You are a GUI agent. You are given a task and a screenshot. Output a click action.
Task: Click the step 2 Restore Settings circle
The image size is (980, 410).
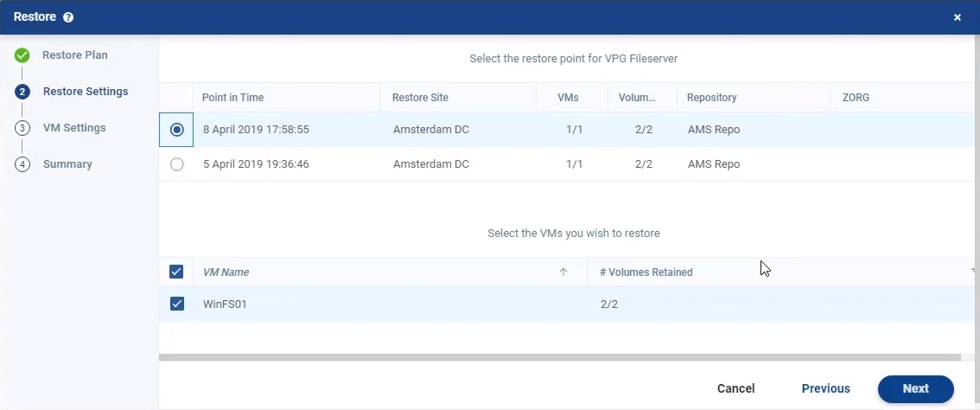(x=22, y=92)
